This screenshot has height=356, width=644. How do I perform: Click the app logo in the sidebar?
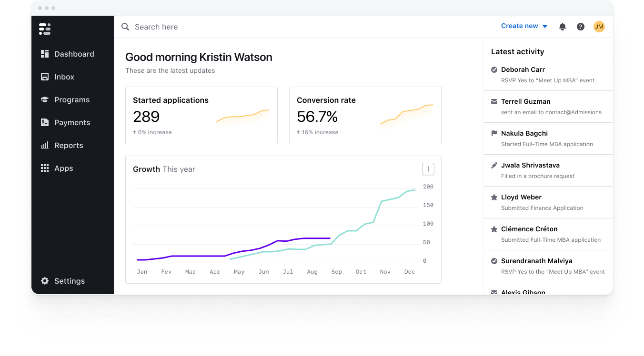(x=45, y=29)
